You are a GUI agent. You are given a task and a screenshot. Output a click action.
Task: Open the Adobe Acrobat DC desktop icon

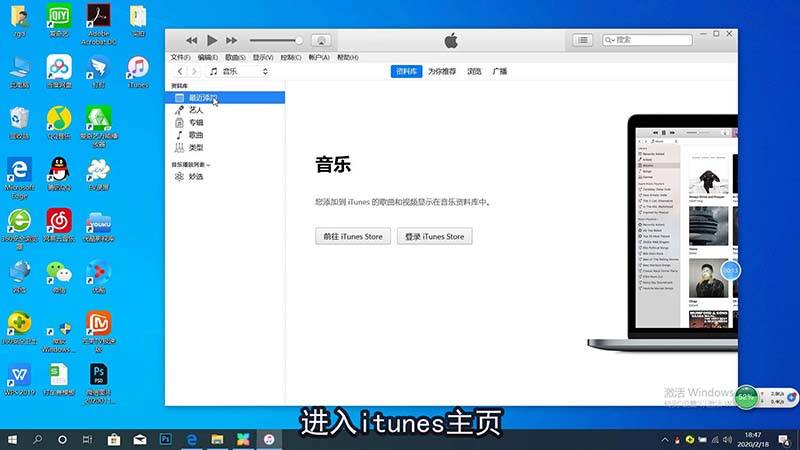98,23
